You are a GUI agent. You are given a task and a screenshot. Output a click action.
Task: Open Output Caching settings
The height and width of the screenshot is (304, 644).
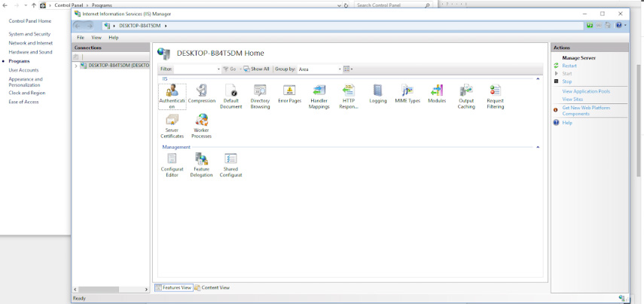tap(466, 97)
